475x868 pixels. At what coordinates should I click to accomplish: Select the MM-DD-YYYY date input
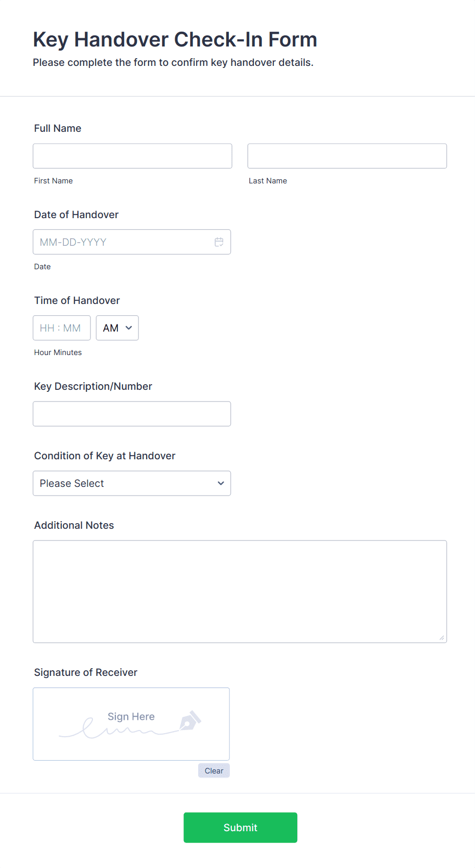(x=123, y=242)
